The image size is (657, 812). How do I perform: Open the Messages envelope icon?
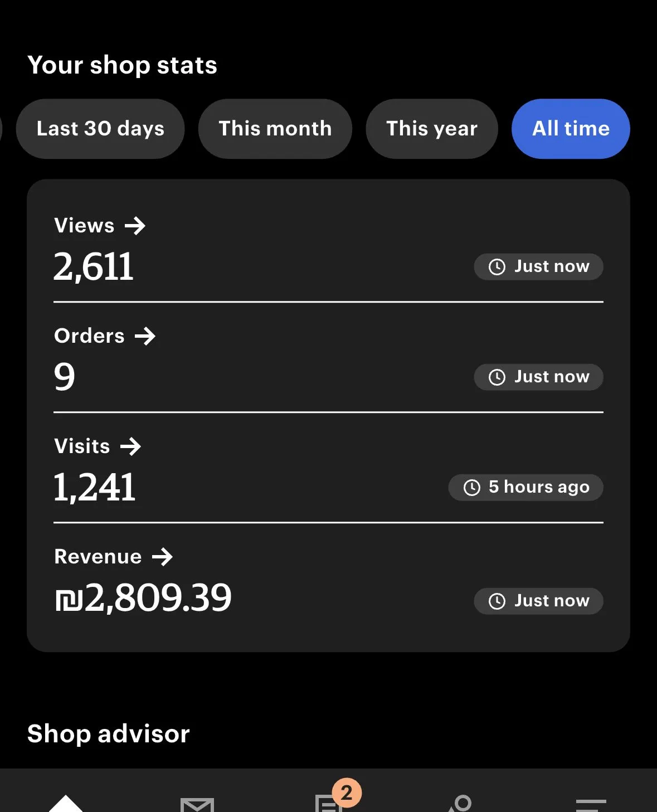click(x=197, y=804)
